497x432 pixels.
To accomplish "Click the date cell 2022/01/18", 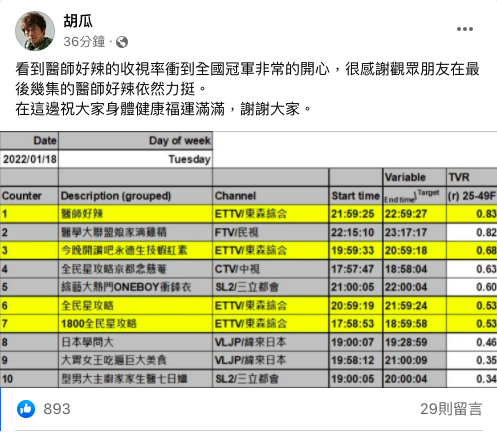I will pyautogui.click(x=29, y=159).
